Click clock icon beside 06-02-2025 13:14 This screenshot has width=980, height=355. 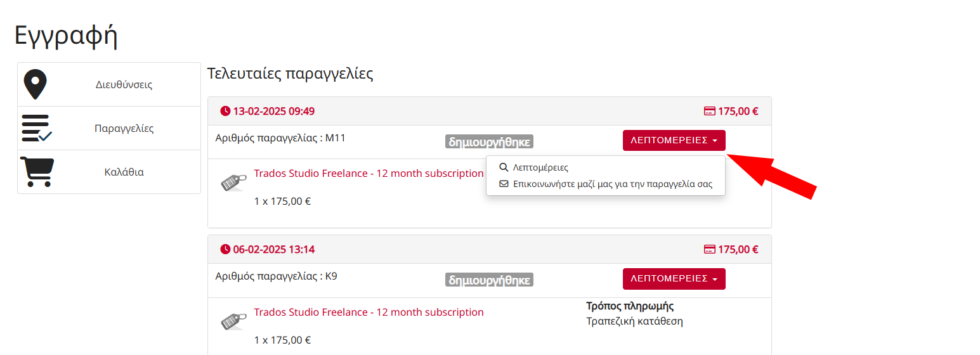(x=225, y=250)
